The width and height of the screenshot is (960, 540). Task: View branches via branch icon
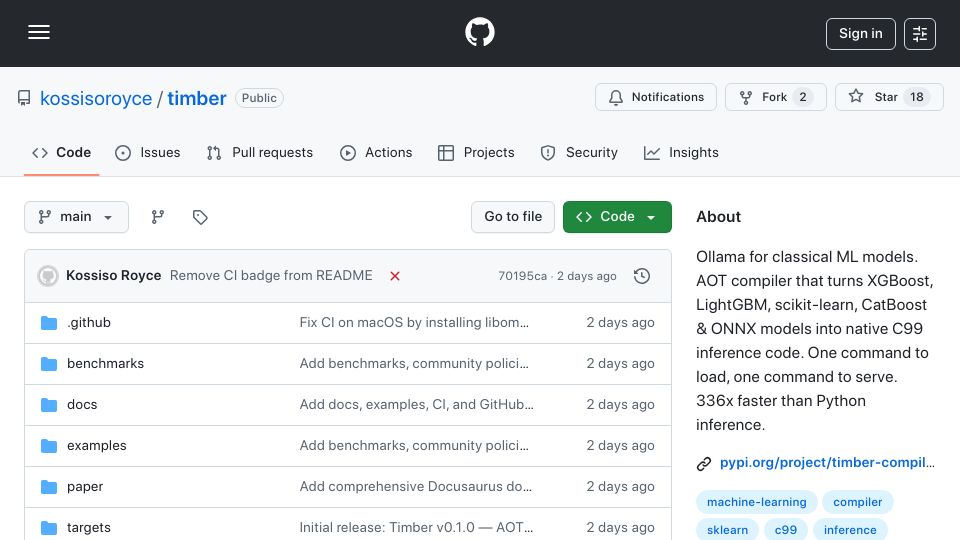click(158, 217)
